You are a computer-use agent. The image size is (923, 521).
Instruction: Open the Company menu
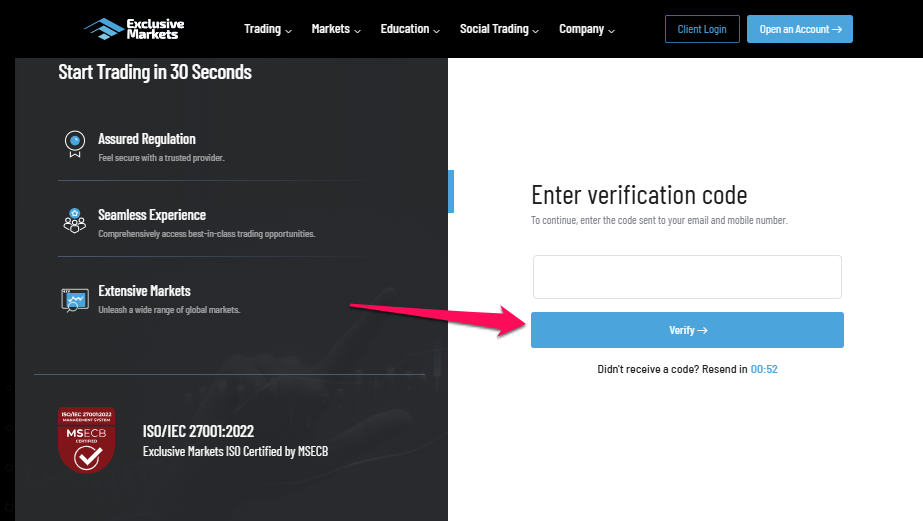[587, 29]
